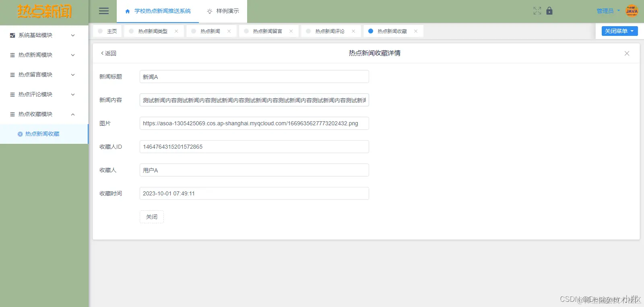Click the 收藏人ID input field
The width and height of the screenshot is (644, 307).
click(254, 147)
